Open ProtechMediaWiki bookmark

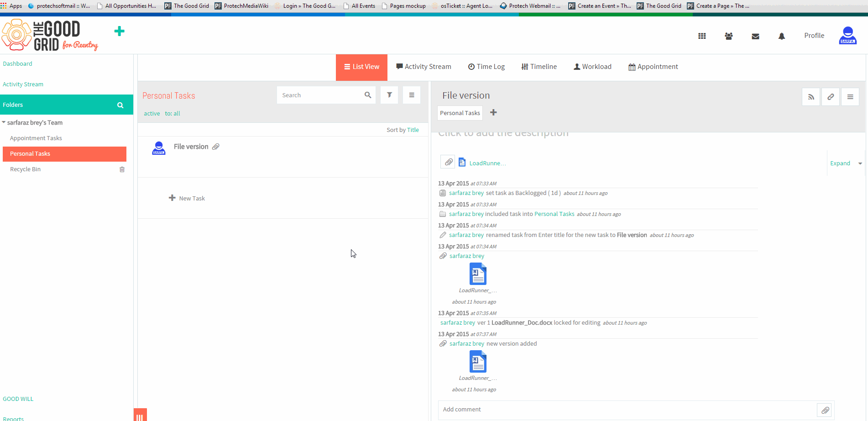point(241,6)
